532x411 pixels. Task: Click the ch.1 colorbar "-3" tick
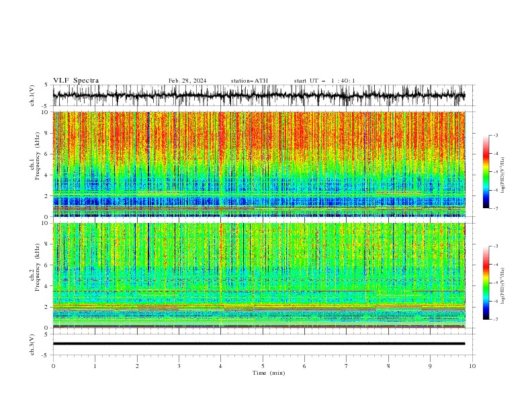[x=496, y=136]
